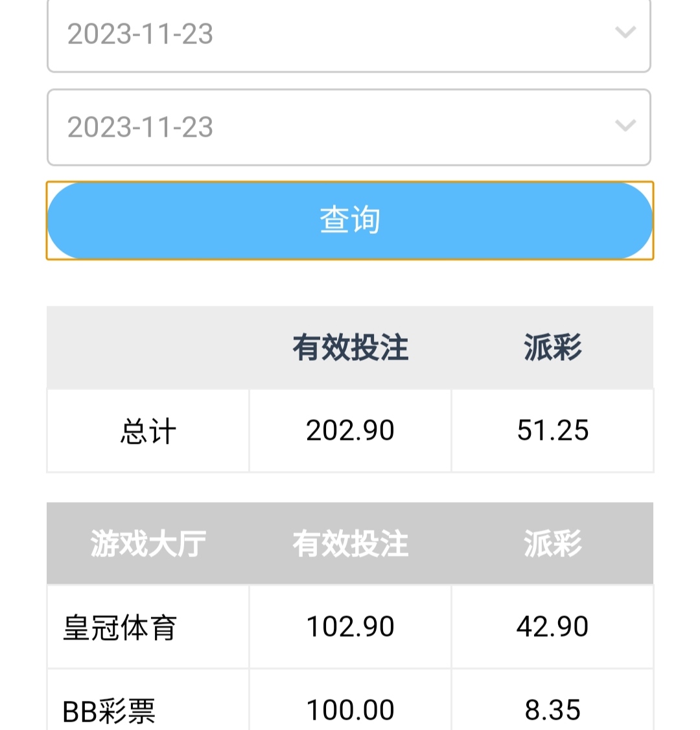700x730 pixels.
Task: Expand the start date dropdown chevron
Action: (x=625, y=32)
